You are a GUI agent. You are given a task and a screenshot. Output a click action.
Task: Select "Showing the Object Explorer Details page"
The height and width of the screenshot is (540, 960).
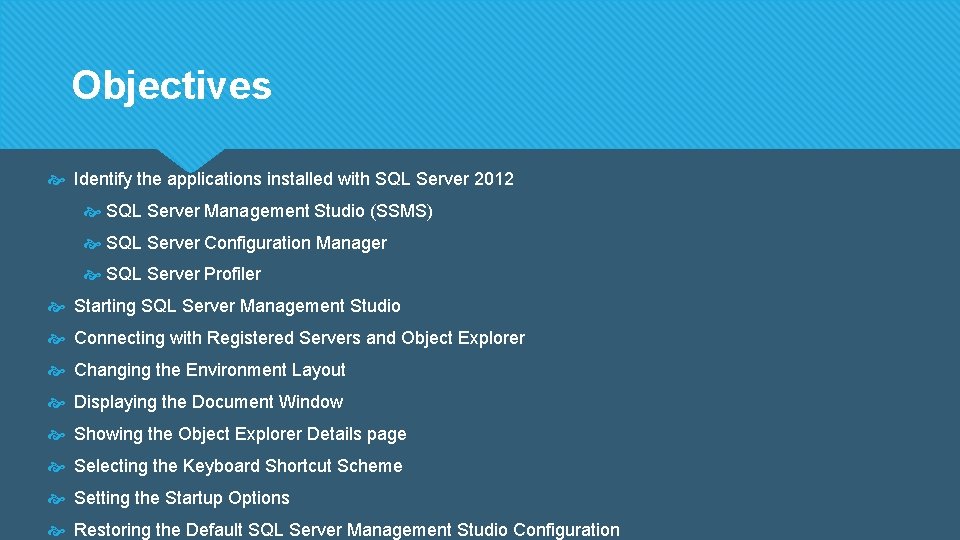click(240, 434)
